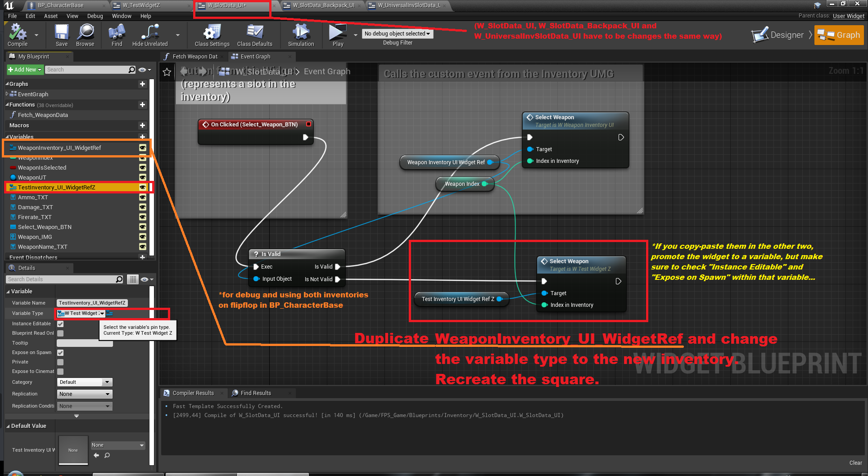The height and width of the screenshot is (476, 868).
Task: Toggle the Instance Editable checkbox
Action: point(60,324)
